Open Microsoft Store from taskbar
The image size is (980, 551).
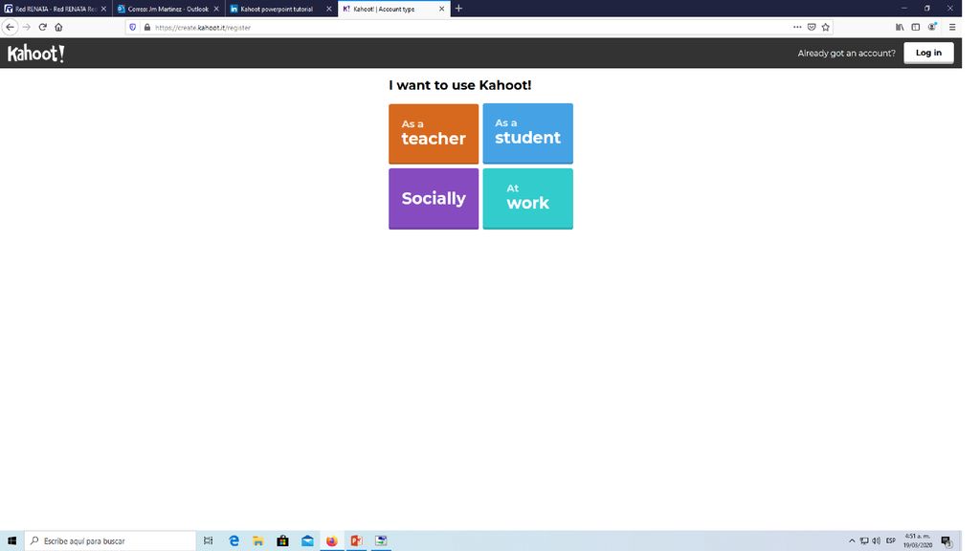[282, 540]
